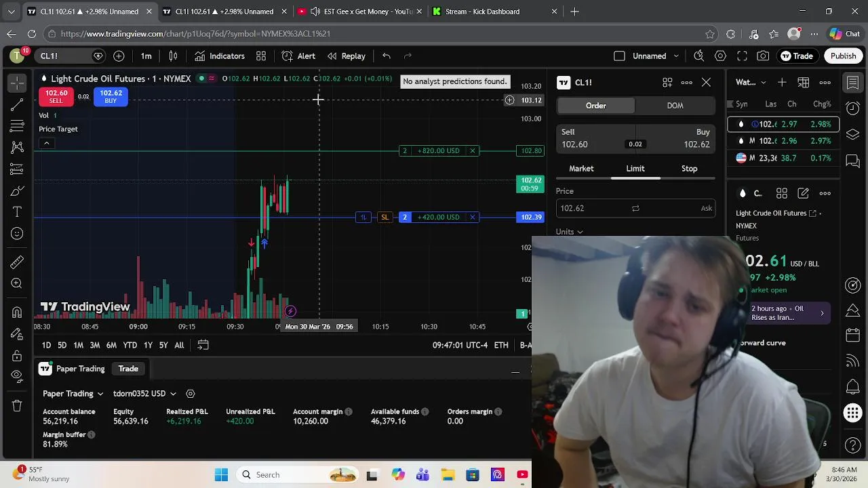This screenshot has height=488, width=868.
Task: Select the crosshair cursor tool
Action: point(17,83)
